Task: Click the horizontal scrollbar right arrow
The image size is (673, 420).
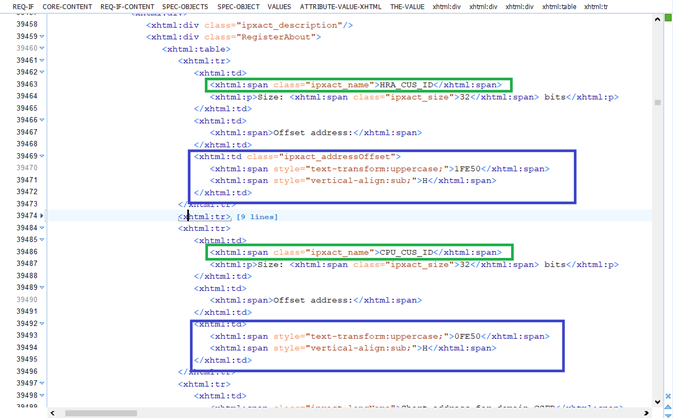Action: click(x=645, y=413)
